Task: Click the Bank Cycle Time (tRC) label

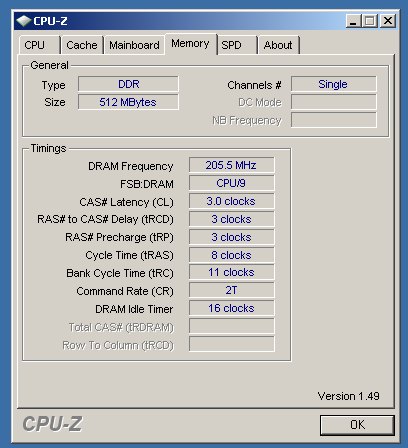Action: [120, 273]
